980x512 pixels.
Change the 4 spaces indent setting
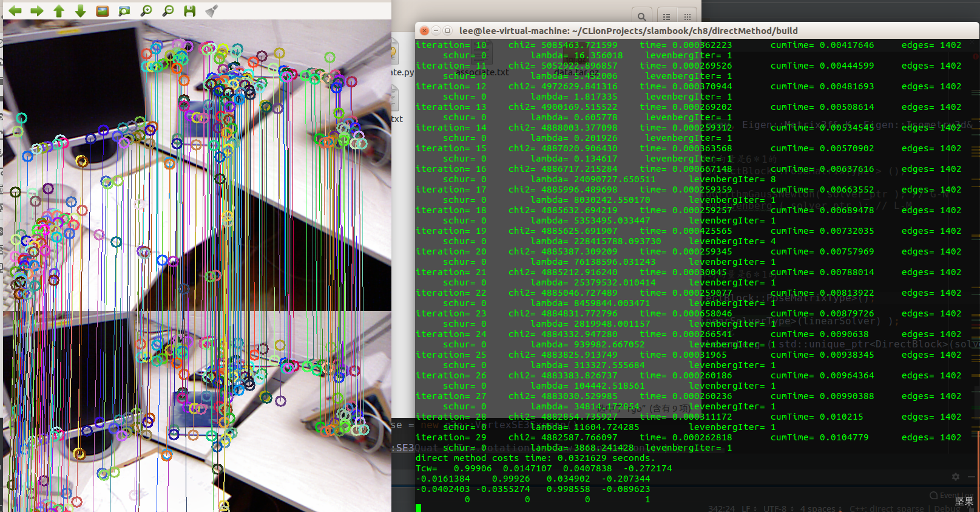point(820,508)
